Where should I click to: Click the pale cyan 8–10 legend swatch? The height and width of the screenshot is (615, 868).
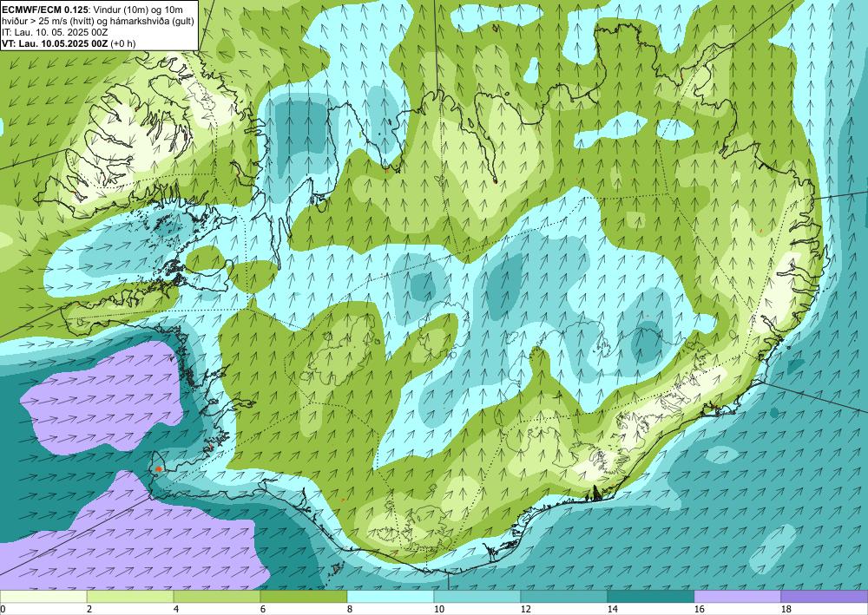(391, 597)
